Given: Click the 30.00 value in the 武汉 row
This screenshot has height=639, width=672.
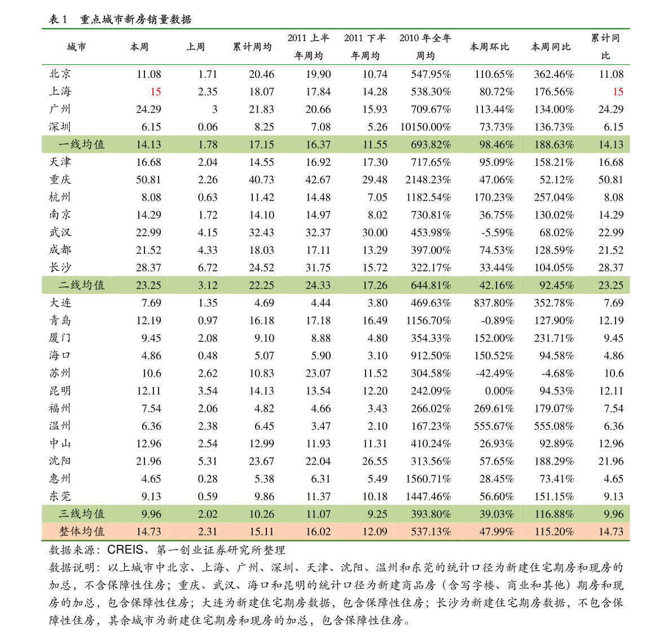Looking at the screenshot, I should point(375,232).
